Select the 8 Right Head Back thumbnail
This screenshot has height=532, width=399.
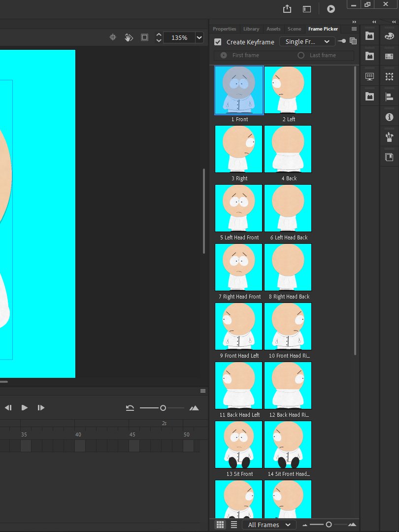click(x=288, y=267)
